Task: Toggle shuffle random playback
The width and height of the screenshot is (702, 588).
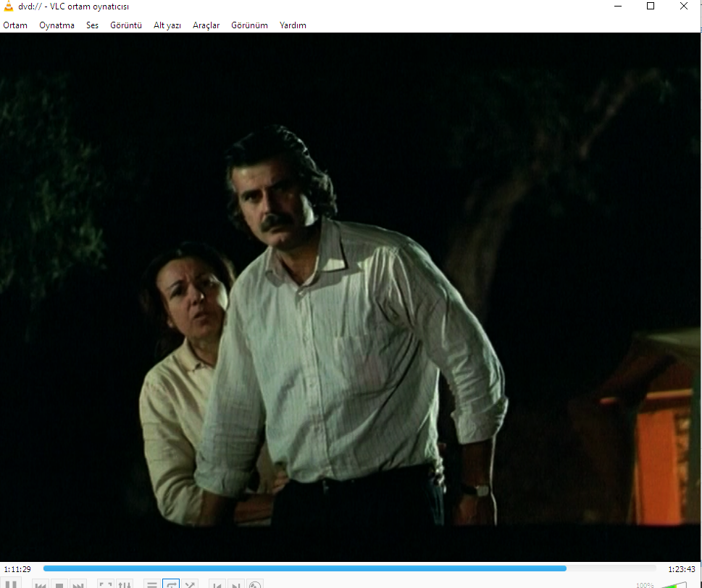Action: [x=190, y=584]
